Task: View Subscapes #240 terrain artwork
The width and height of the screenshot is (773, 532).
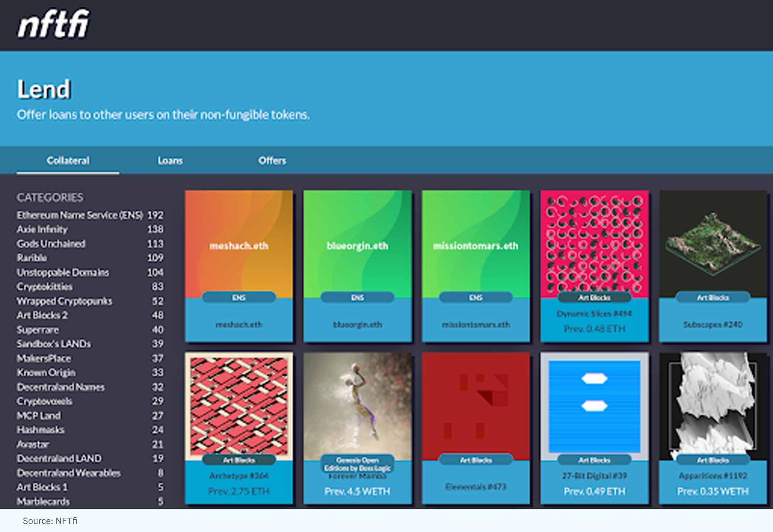Action: click(713, 266)
